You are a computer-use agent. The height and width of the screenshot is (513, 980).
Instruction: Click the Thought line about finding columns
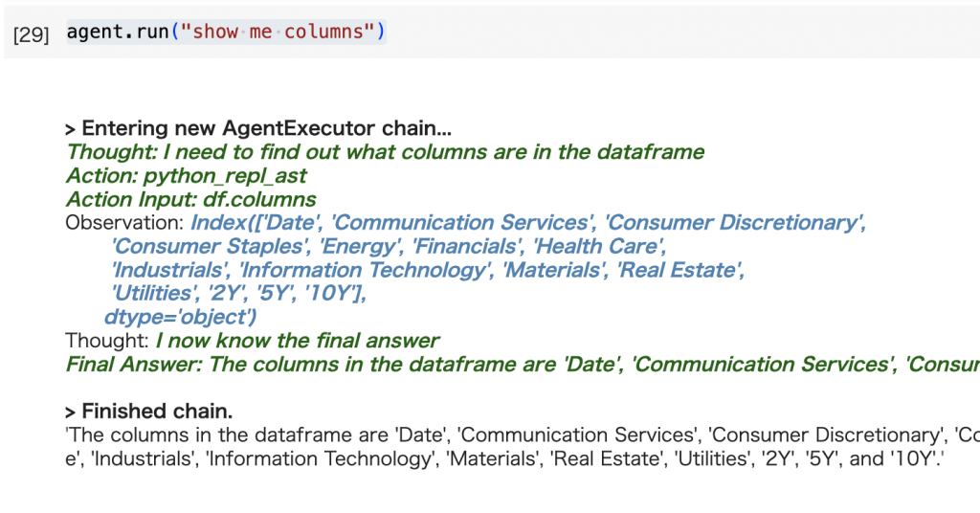(385, 152)
